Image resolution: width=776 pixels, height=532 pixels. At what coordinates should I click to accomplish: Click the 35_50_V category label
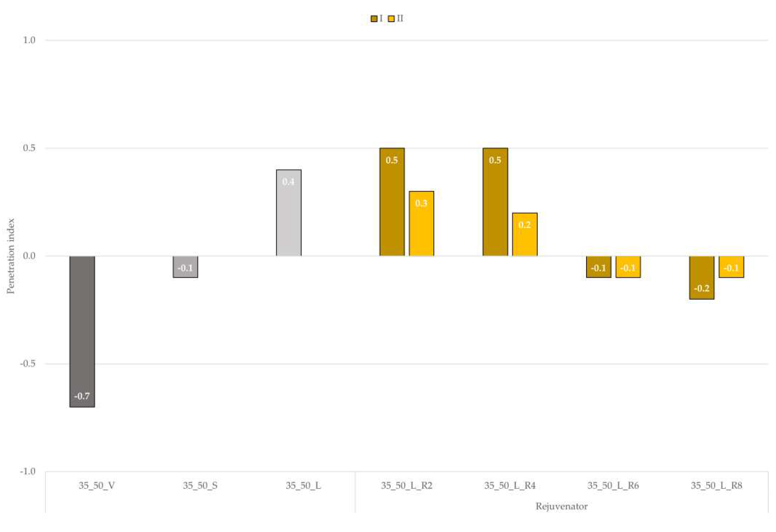(x=97, y=486)
